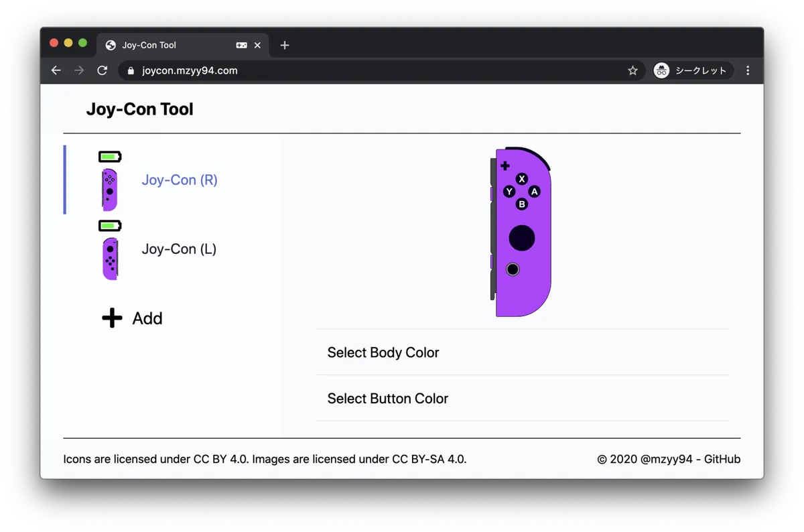Go back with browser back arrow
This screenshot has width=804, height=532.
pyautogui.click(x=56, y=70)
